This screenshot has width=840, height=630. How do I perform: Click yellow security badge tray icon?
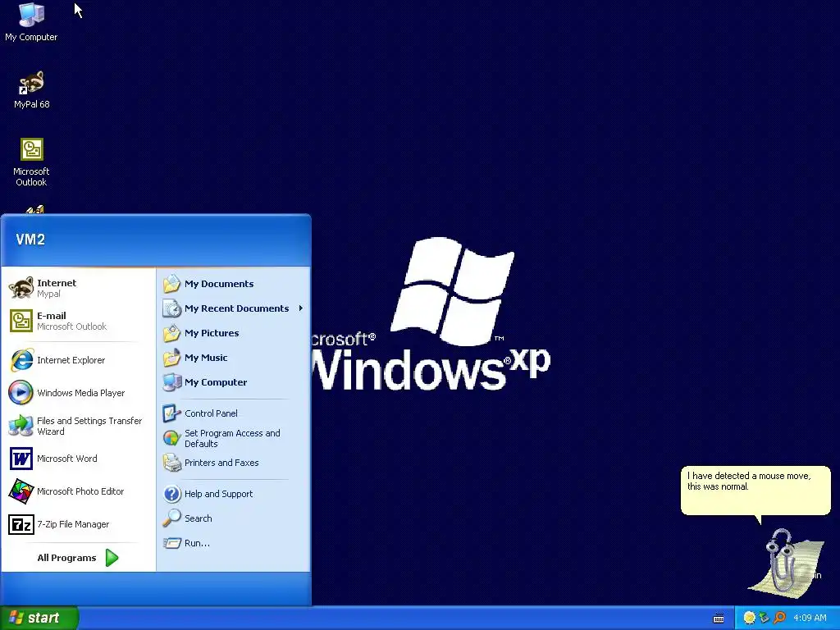[x=750, y=619]
